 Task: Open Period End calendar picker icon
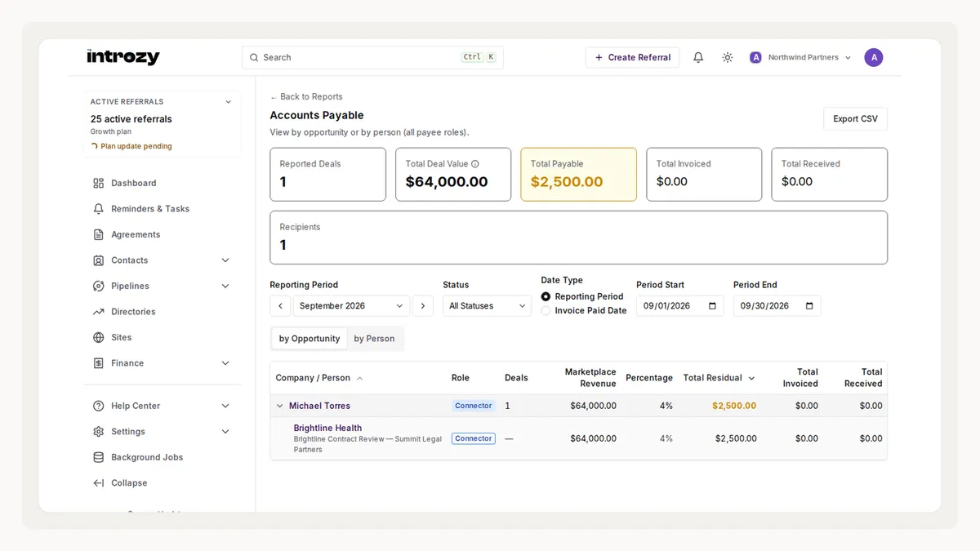809,306
